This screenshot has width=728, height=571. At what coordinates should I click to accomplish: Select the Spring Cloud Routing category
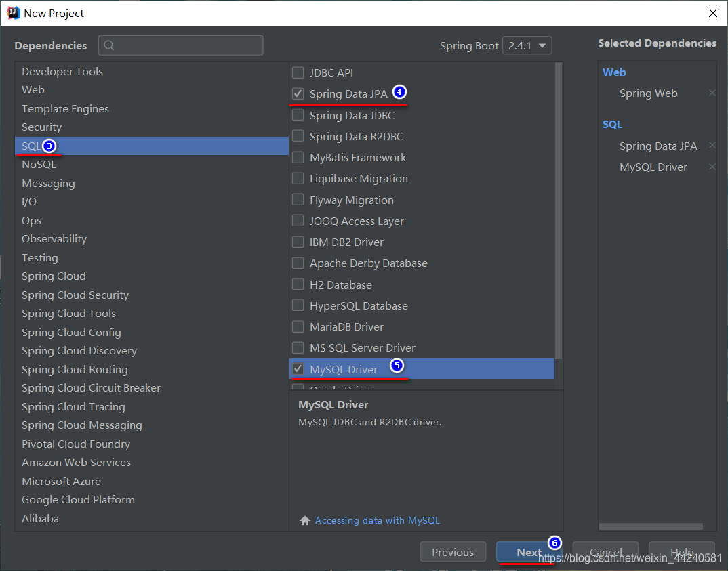[x=152, y=369]
